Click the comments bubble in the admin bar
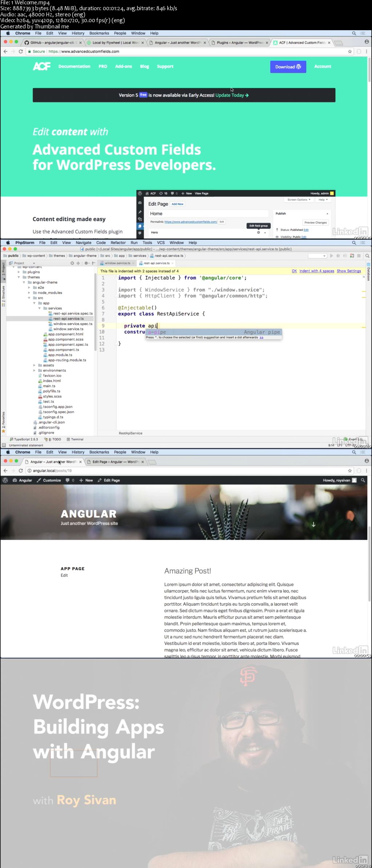This screenshot has width=372, height=868. click(x=70, y=480)
